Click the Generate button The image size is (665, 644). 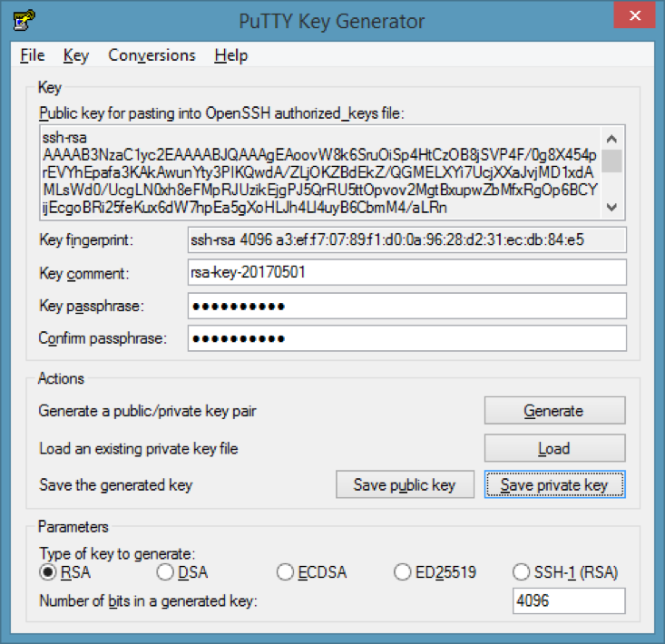coord(554,410)
